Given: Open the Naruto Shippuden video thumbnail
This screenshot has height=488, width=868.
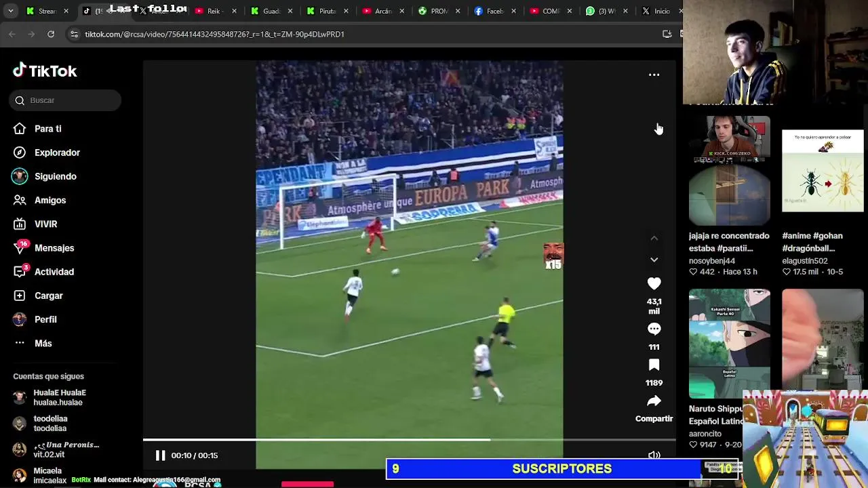Looking at the screenshot, I should pyautogui.click(x=729, y=344).
